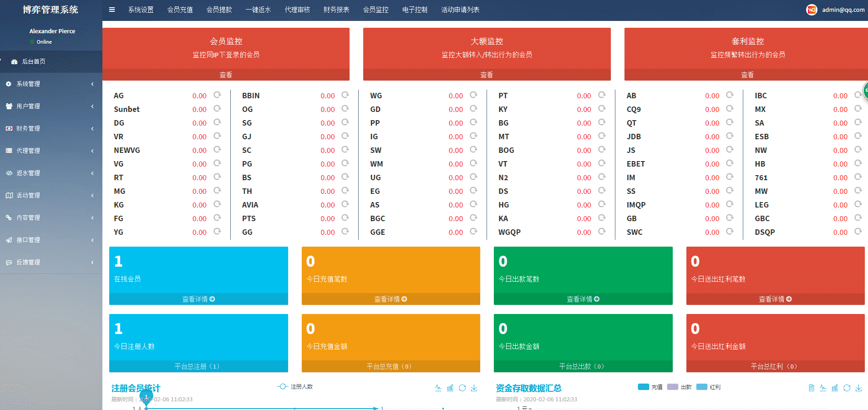The image size is (868, 410).
Task: Refresh the AB platform balance
Action: point(730,95)
